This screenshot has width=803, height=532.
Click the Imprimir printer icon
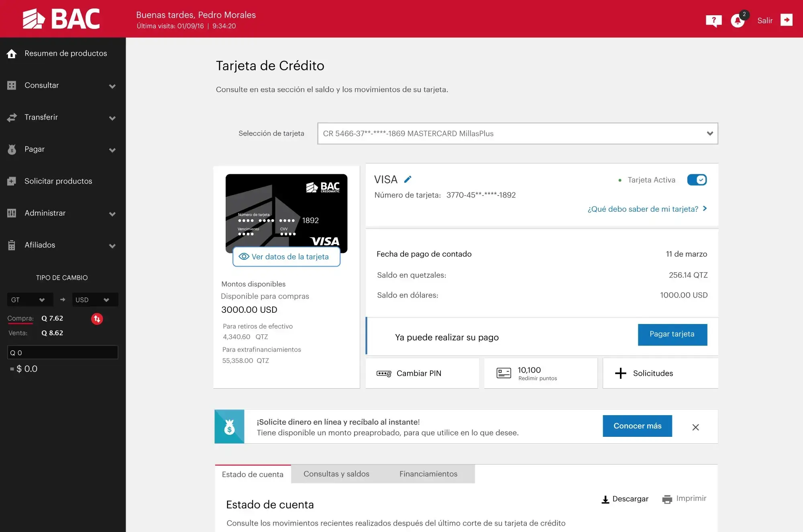tap(667, 499)
